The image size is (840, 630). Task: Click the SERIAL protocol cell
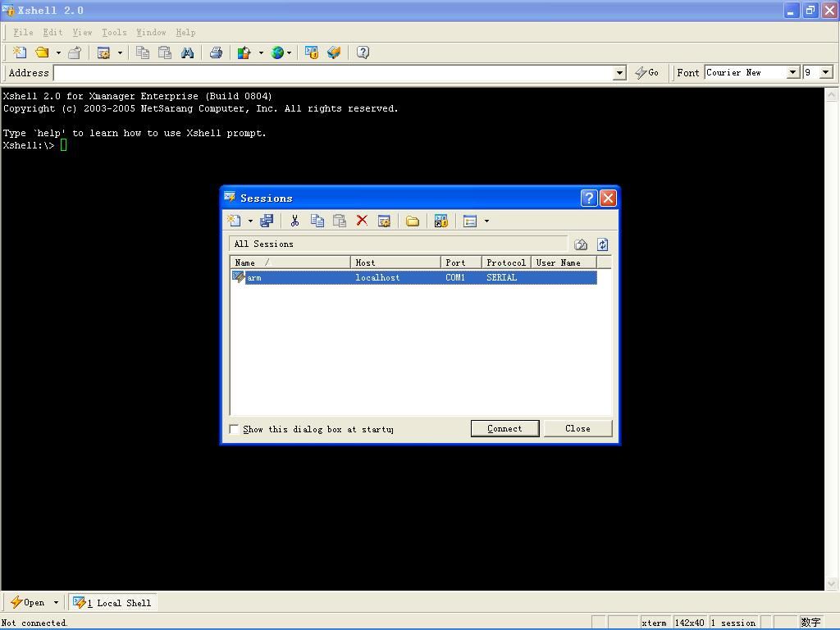(x=501, y=277)
